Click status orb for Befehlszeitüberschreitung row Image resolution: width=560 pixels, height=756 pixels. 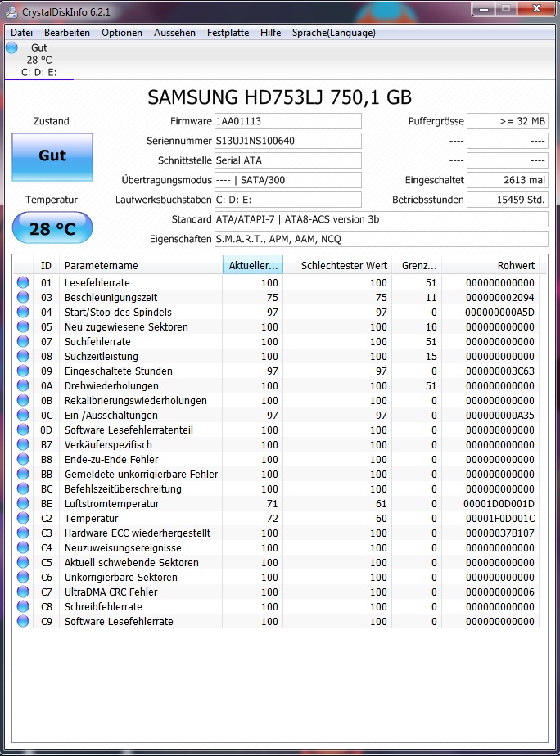point(23,488)
